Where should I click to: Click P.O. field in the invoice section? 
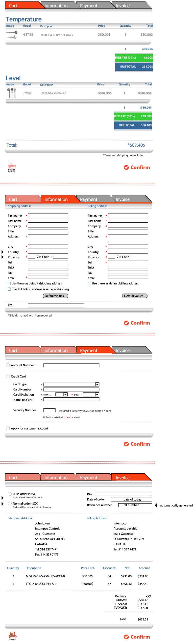(x=124, y=494)
